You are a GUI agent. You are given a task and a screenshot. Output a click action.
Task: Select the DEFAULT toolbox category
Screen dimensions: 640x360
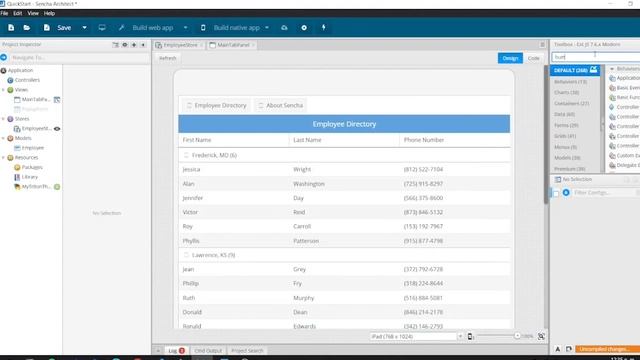(575, 70)
